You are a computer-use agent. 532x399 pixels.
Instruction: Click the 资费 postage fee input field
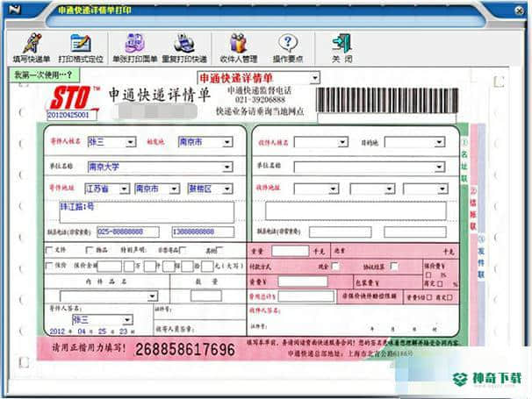coord(303,281)
